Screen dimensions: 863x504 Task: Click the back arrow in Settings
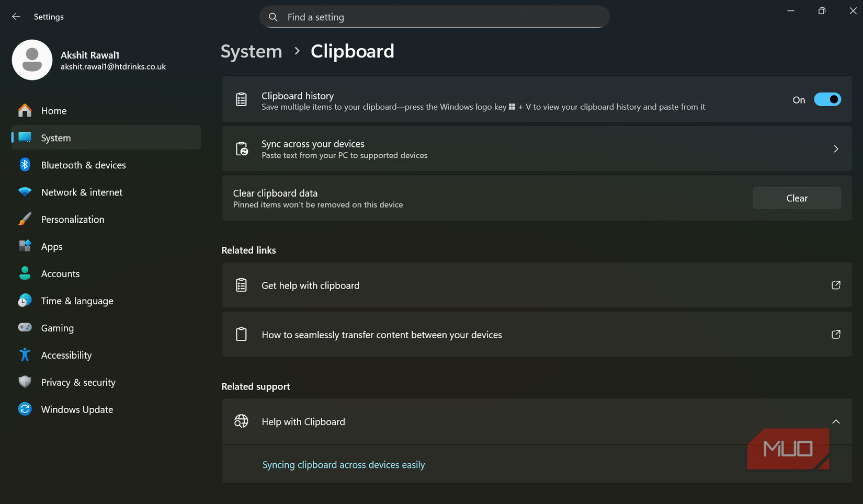16,16
